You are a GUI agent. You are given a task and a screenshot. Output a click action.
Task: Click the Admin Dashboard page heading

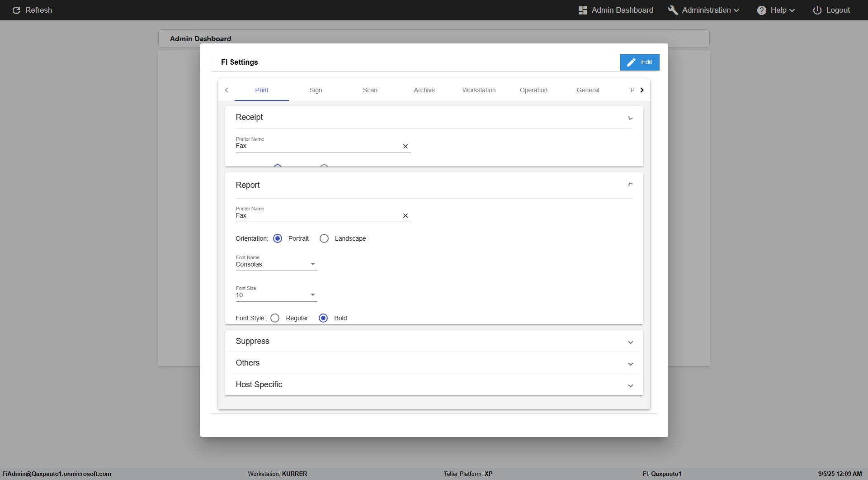click(201, 39)
